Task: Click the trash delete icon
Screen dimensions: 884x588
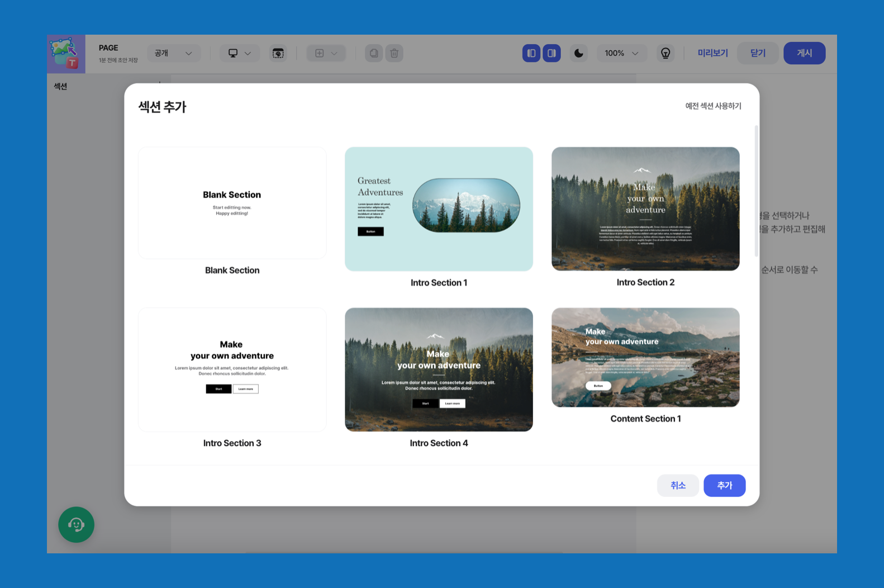Action: [x=394, y=53]
